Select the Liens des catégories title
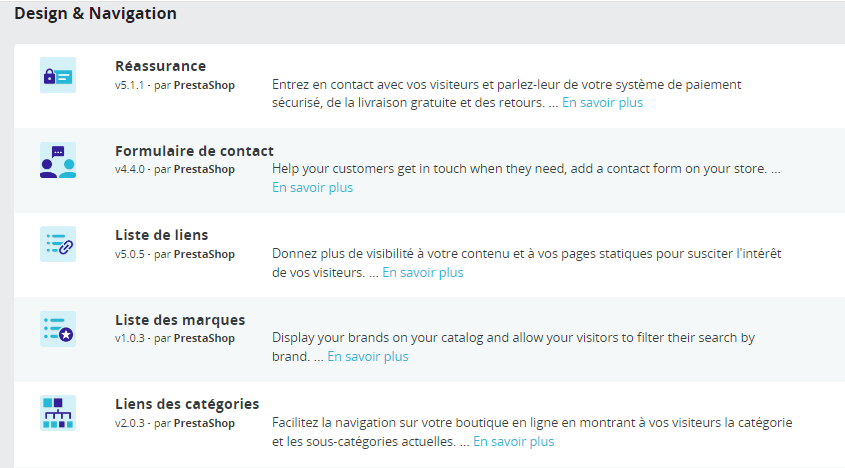The height and width of the screenshot is (468, 845). point(187,404)
